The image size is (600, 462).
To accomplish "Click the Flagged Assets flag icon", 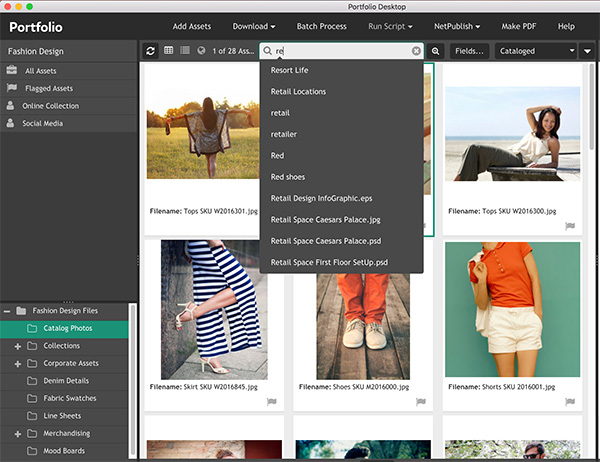I will (12, 88).
